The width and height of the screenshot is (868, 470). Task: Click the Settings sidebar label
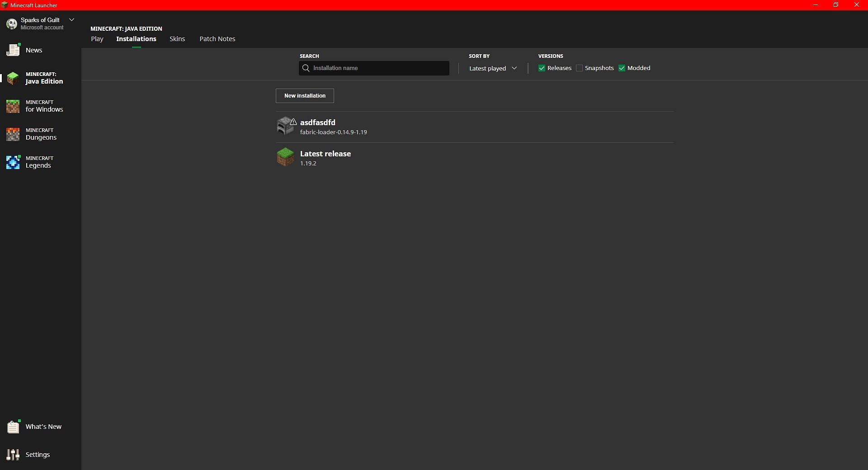coord(38,455)
